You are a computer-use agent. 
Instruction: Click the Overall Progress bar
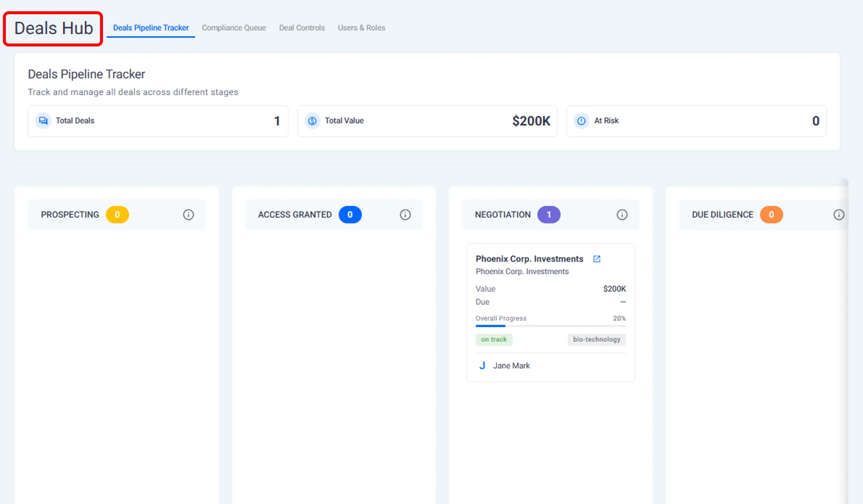(x=550, y=326)
